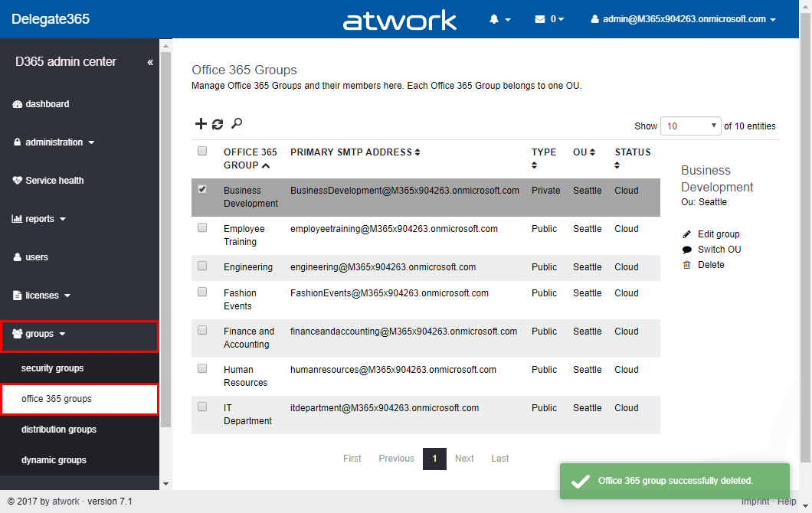This screenshot has width=812, height=513.
Task: Open office 365 groups in sidebar
Action: coord(80,399)
